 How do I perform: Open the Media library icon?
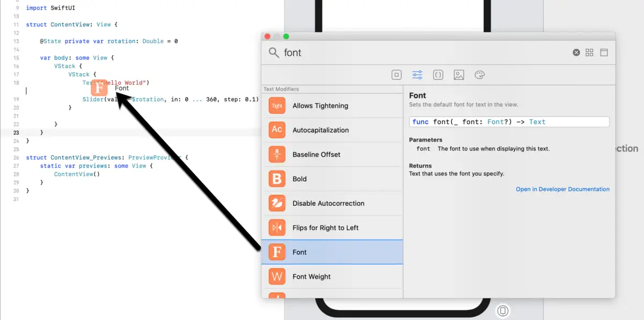tap(459, 75)
